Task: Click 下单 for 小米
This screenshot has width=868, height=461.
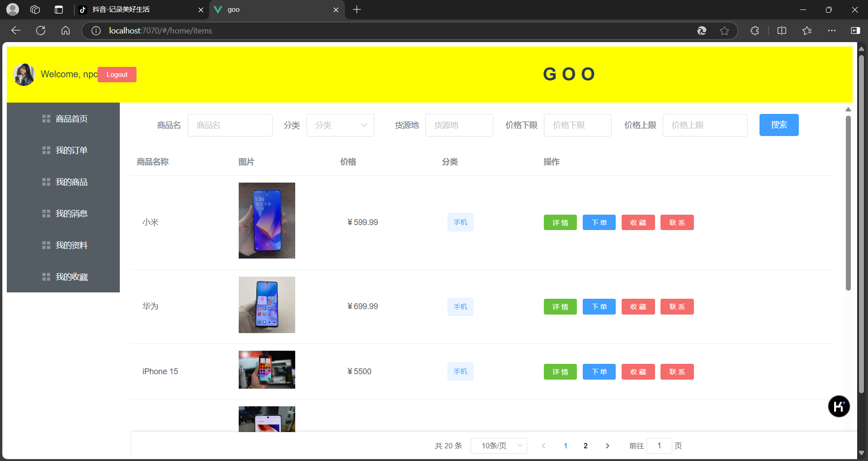Action: 599,223
